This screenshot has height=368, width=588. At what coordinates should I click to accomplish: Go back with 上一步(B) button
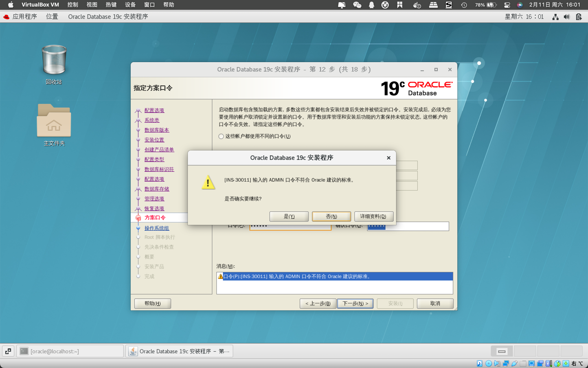(318, 303)
